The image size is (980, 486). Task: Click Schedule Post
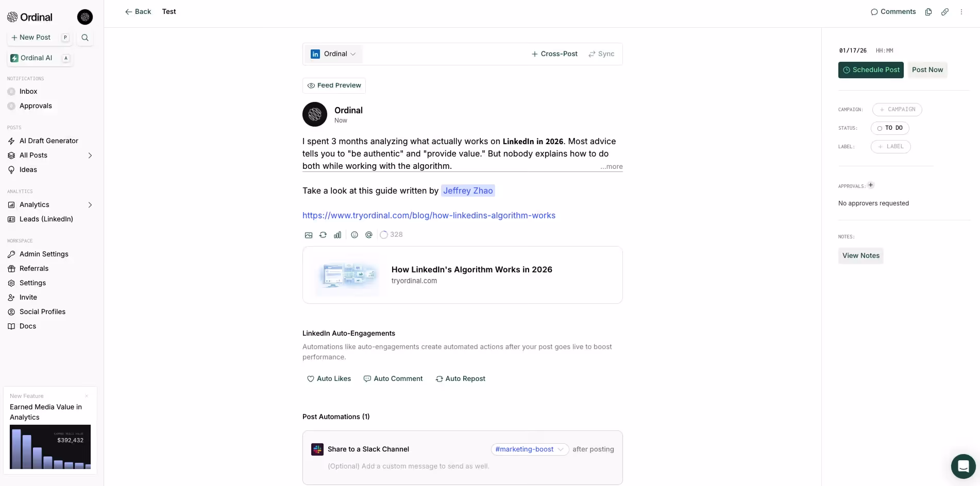(871, 70)
